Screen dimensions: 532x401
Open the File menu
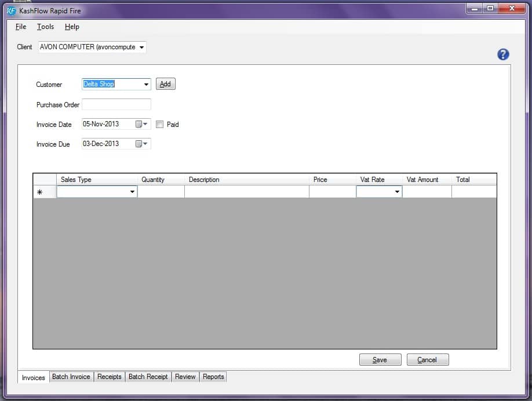click(21, 27)
